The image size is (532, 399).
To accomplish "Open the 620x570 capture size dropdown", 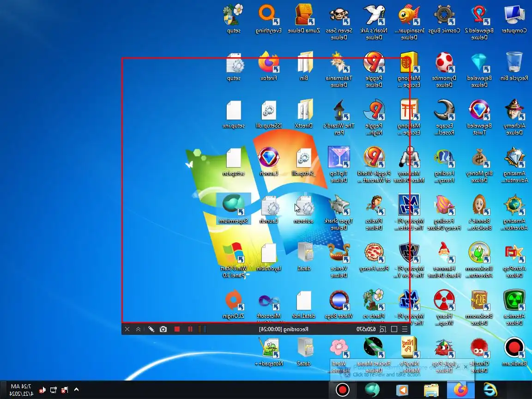I will pyautogui.click(x=366, y=329).
